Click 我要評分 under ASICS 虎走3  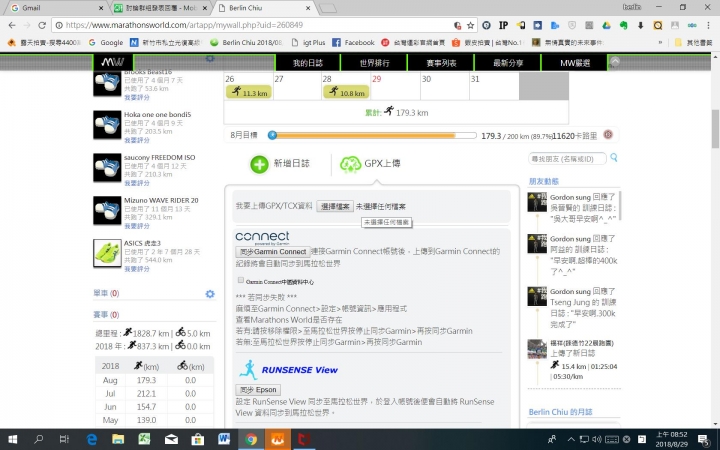point(137,269)
